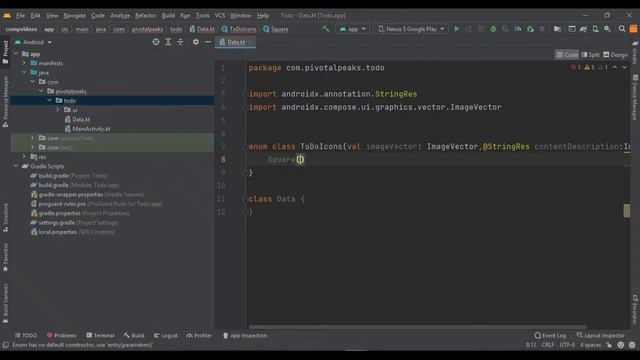
Task: Click the error indicator in editor corner
Action: (x=576, y=67)
